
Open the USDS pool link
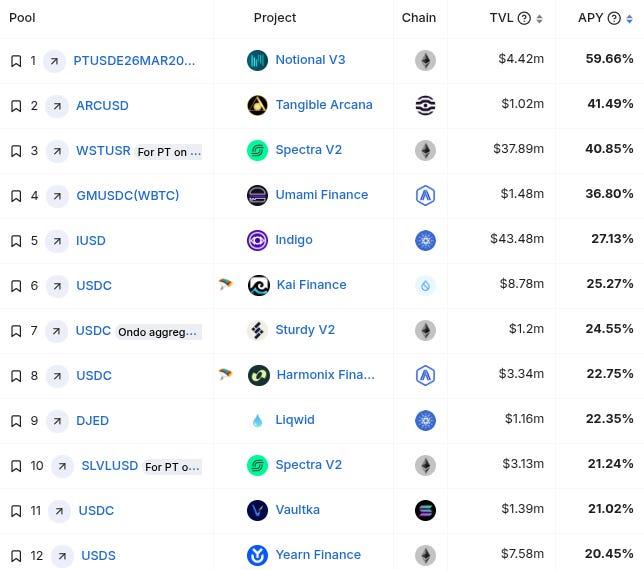click(x=98, y=556)
